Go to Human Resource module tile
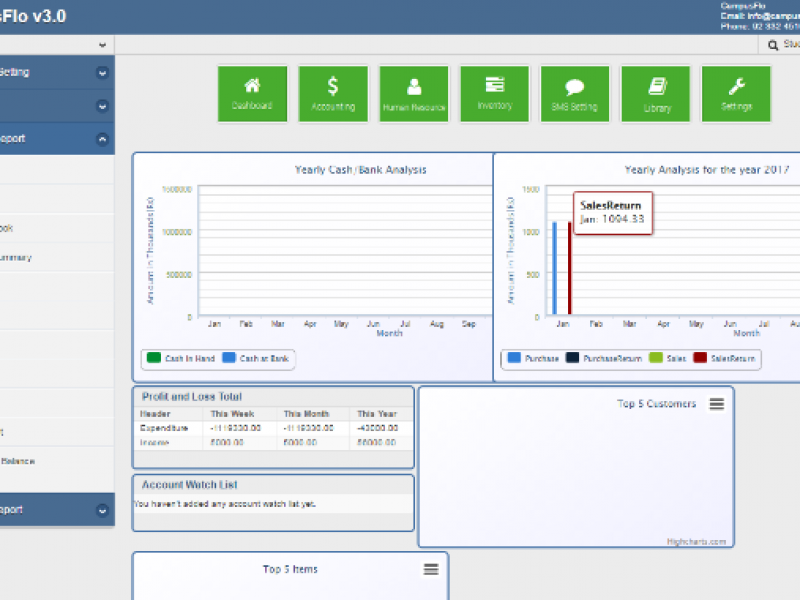 tap(414, 94)
